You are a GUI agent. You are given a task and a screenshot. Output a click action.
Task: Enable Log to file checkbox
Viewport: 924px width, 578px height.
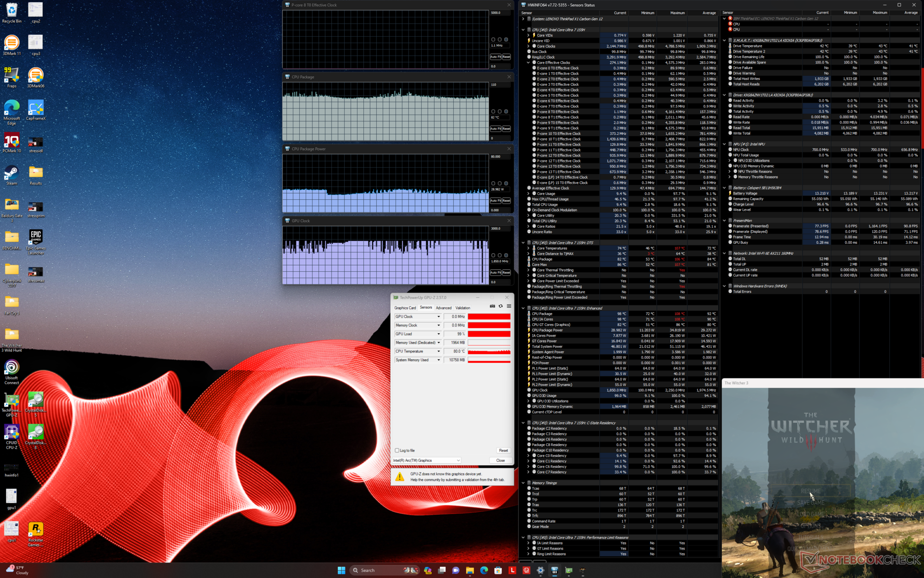(397, 450)
